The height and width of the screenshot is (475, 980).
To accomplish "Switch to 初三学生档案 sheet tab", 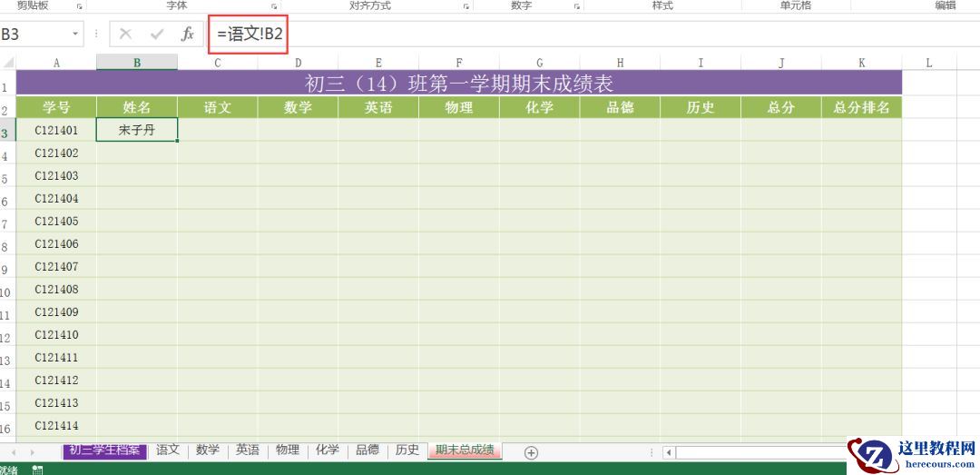I will [x=105, y=450].
